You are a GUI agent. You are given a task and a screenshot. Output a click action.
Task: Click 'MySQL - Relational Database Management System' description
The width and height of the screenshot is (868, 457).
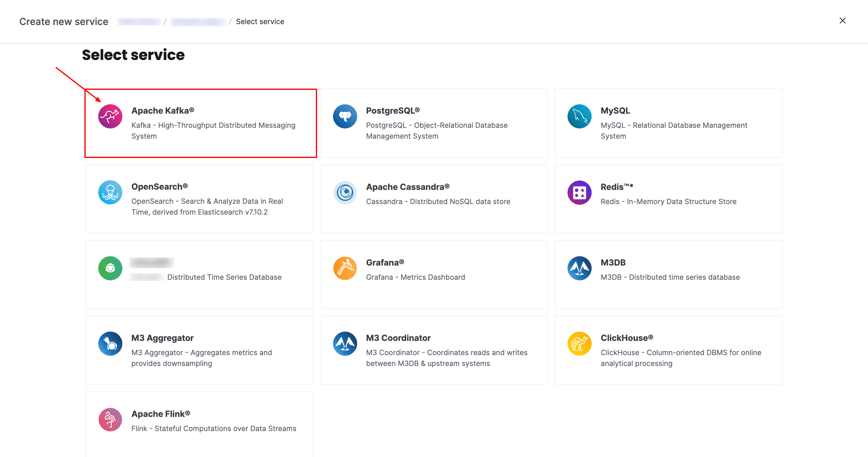[674, 131]
